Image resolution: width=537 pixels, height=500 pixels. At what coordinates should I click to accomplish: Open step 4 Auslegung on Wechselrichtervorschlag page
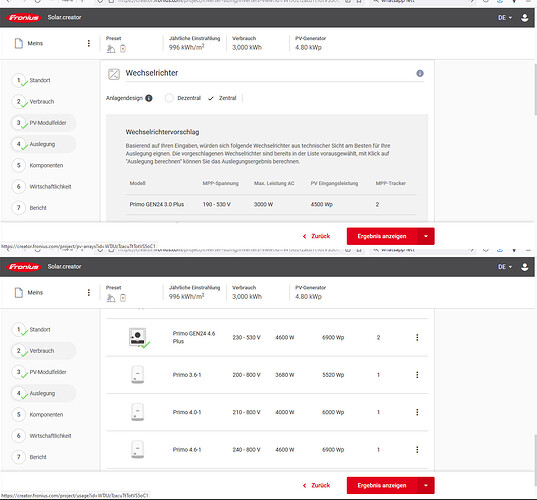pos(43,144)
